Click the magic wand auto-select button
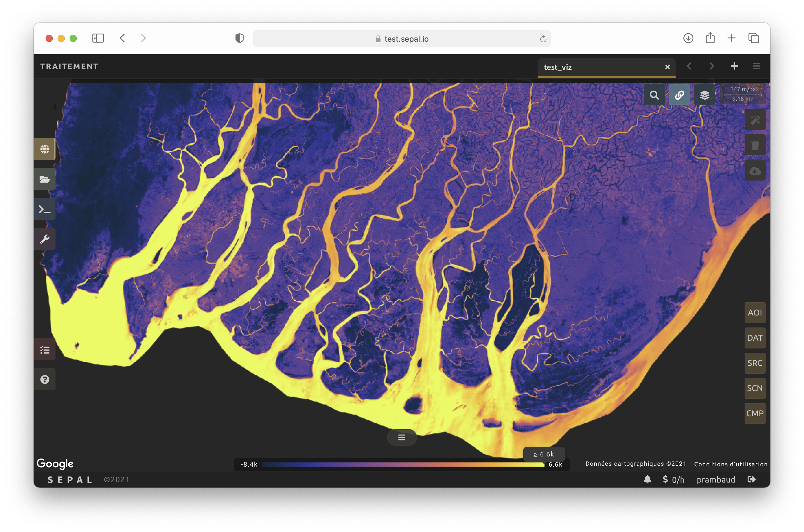 755,120
